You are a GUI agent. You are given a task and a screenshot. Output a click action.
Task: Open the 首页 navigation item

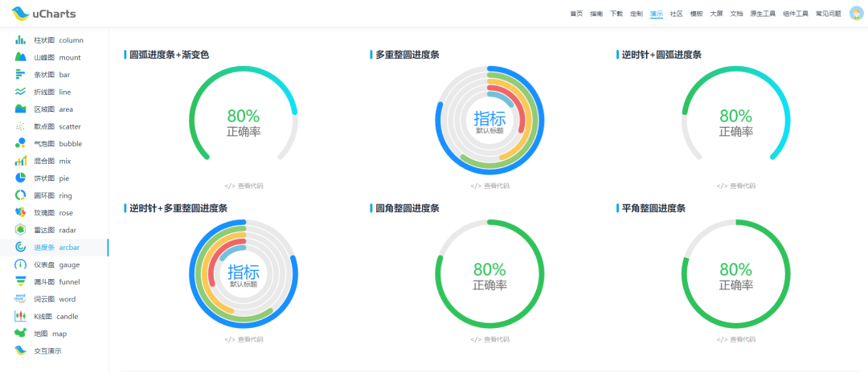click(x=575, y=14)
